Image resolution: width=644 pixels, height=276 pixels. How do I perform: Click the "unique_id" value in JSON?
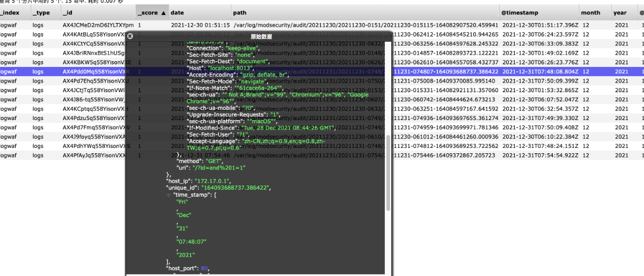(x=236, y=188)
